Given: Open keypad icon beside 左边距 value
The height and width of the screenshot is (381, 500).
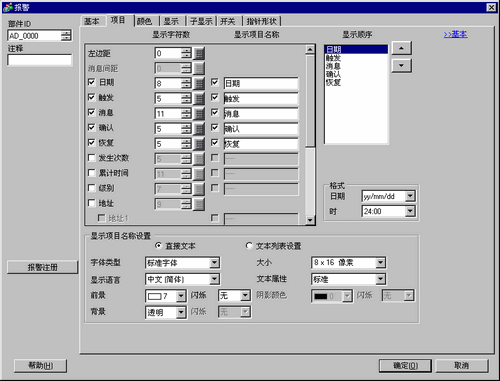Looking at the screenshot, I should point(199,53).
